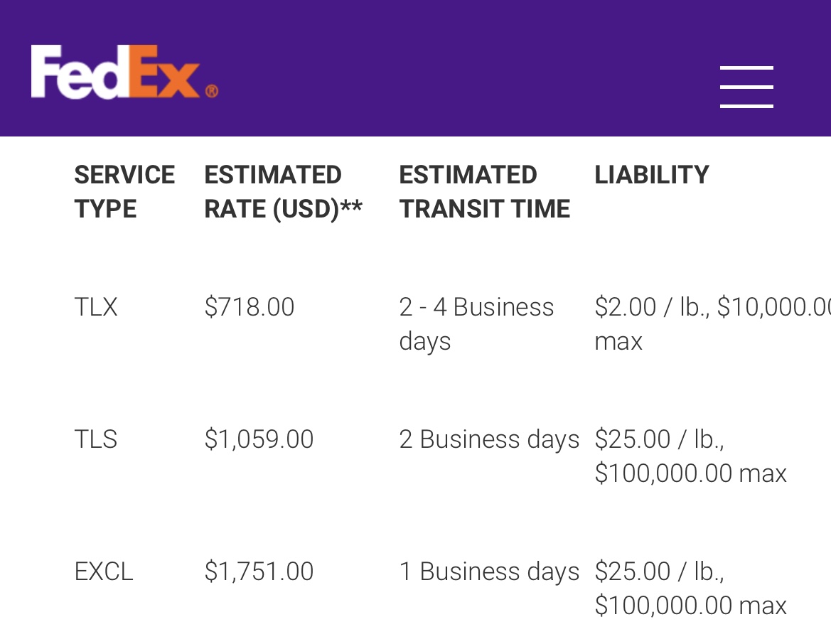Click the $1,751.00 rate
The height and width of the screenshot is (644, 831).
(x=259, y=571)
